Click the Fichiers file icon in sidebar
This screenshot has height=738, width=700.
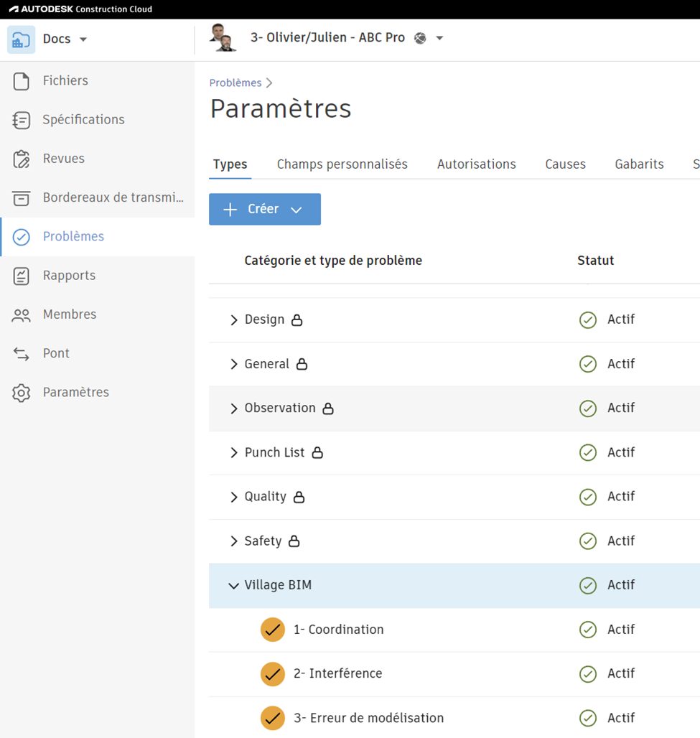[x=22, y=81]
